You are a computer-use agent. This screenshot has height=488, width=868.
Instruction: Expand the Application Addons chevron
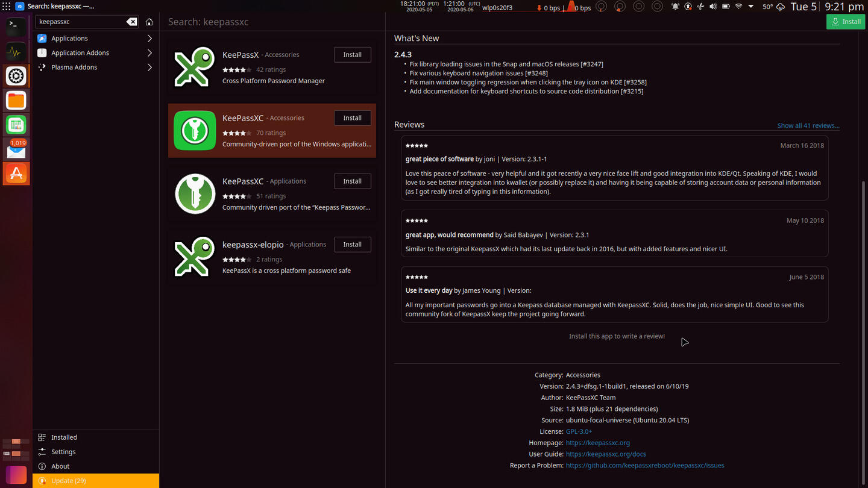pos(149,53)
